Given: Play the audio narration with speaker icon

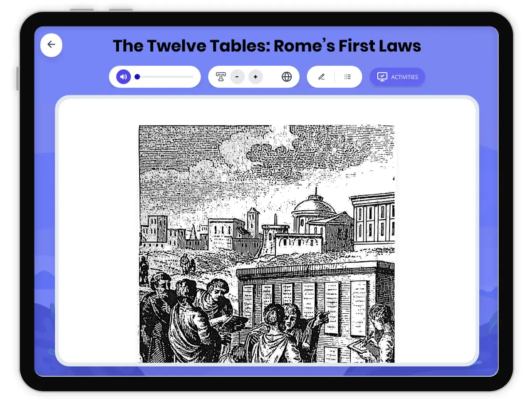Looking at the screenshot, I should (123, 77).
